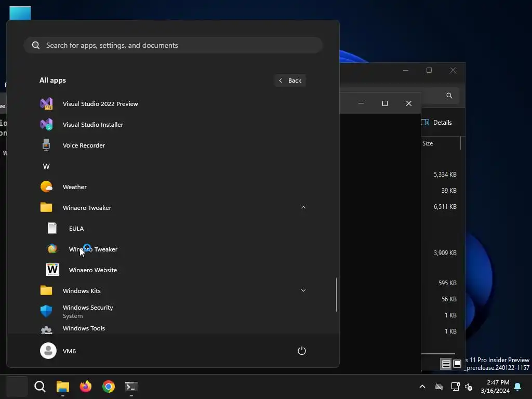
Task: Select the 595 KB size cell
Action: (x=447, y=283)
